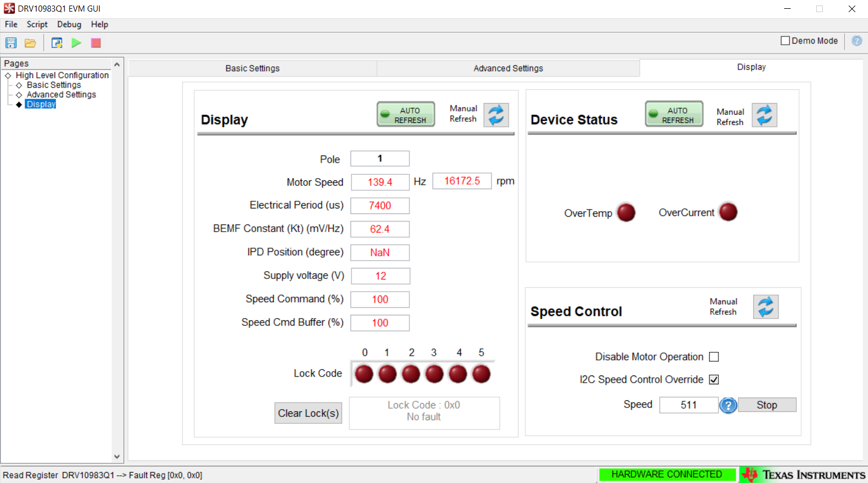
Task: Click Manual Refresh icon in Device Status
Action: (x=764, y=115)
